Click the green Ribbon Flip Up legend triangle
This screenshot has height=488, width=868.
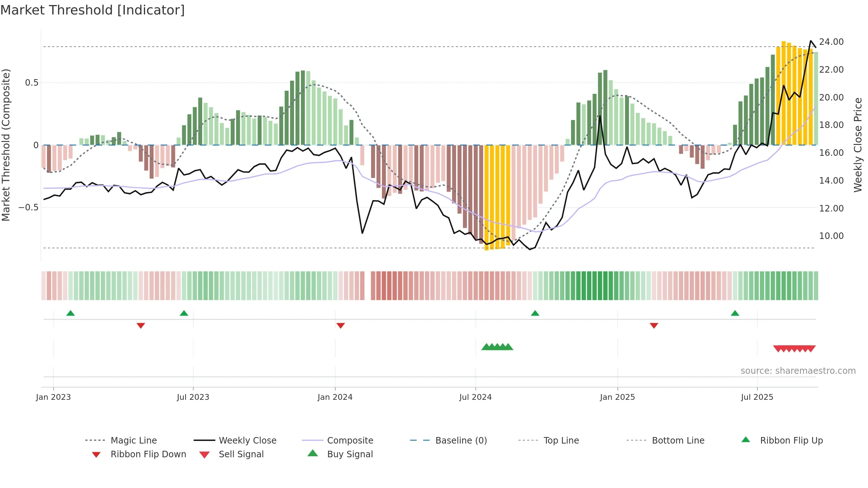pos(746,440)
